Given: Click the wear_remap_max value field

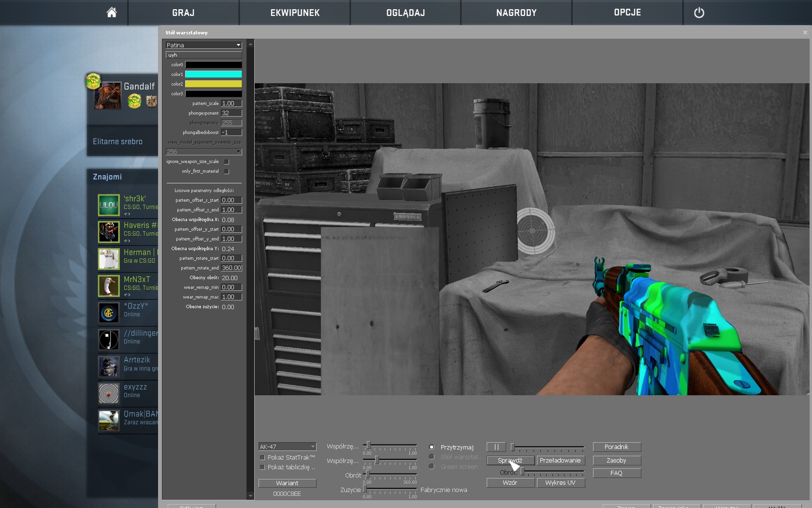Looking at the screenshot, I should pos(232,297).
